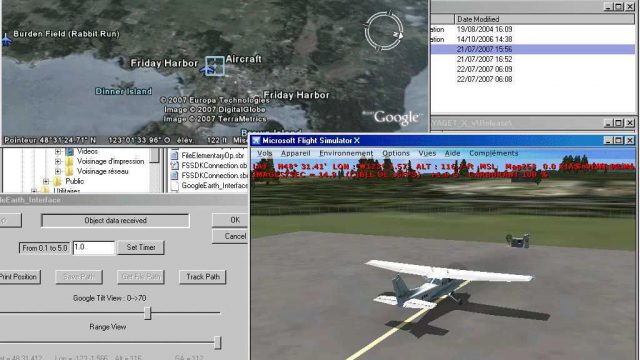
Task: Select the row dated 19/08/2004 16:09
Action: [533, 29]
